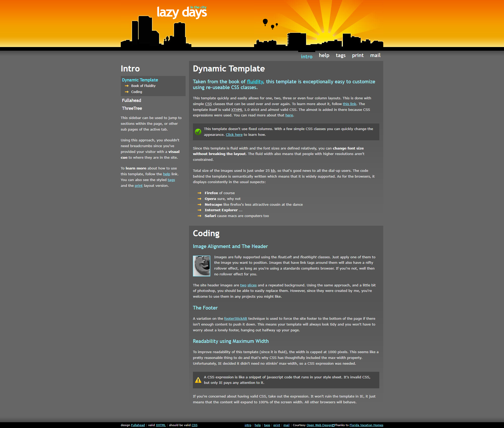Screen dimensions: 504x428
Task: Select ThreeTree sidebar item
Action: click(x=132, y=108)
